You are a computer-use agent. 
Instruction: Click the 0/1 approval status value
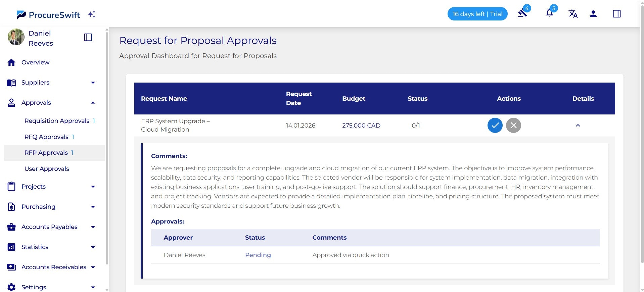coord(416,126)
